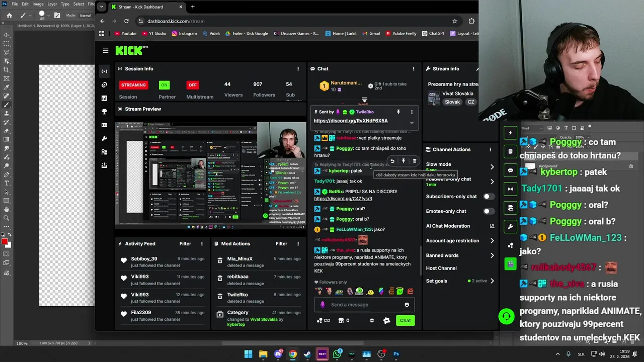
Task: Expand Slow mode options
Action: tap(492, 167)
